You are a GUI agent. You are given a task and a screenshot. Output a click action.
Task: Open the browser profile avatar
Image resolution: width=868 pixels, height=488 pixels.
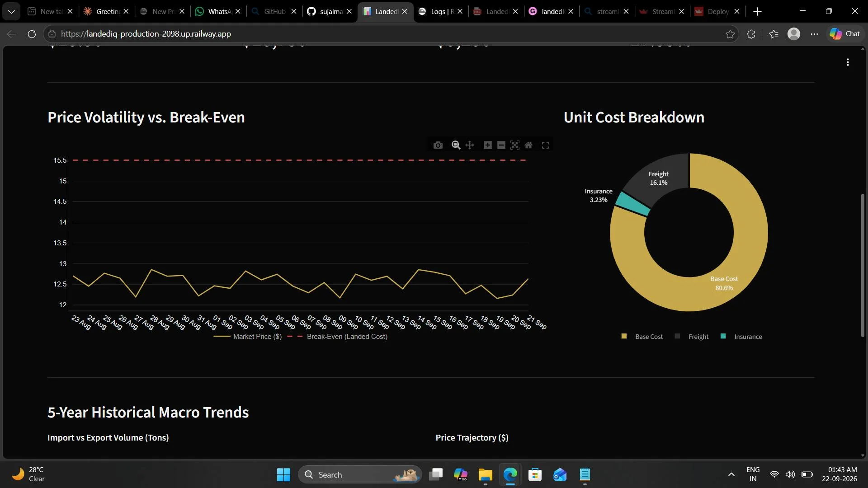pos(794,34)
